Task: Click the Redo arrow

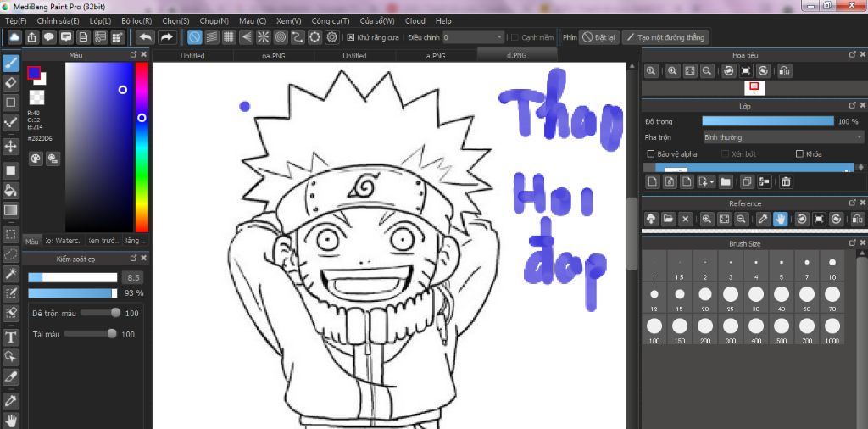Action: click(165, 37)
